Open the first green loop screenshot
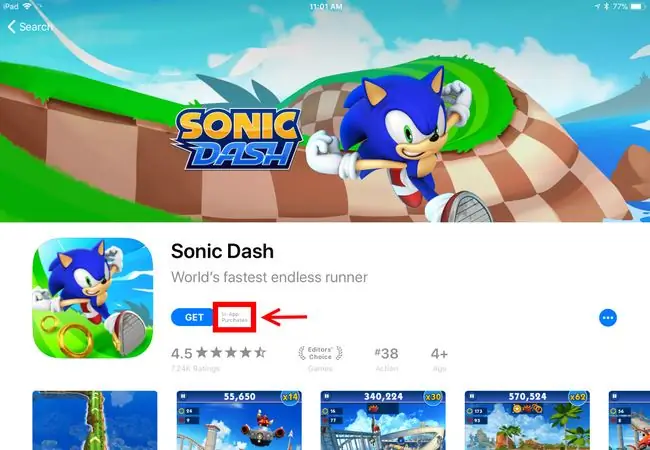650x450 pixels. [x=95, y=420]
